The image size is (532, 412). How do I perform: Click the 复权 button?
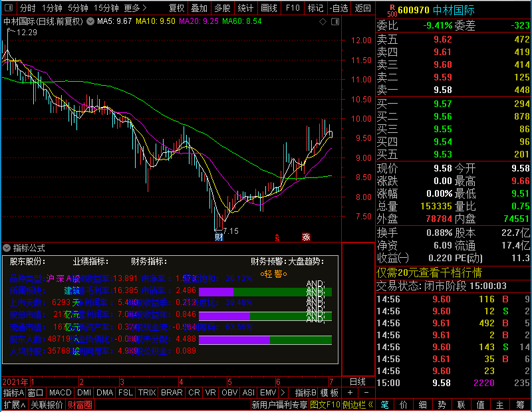pyautogui.click(x=176, y=8)
